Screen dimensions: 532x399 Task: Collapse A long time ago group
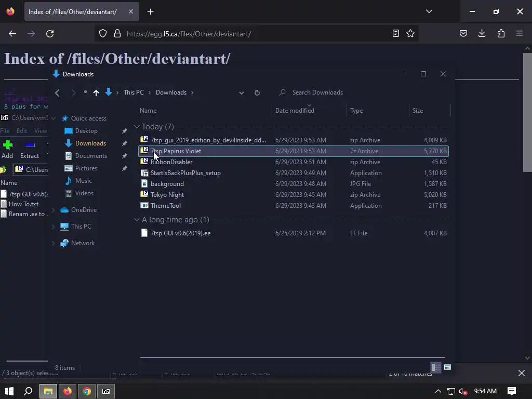pos(137,220)
